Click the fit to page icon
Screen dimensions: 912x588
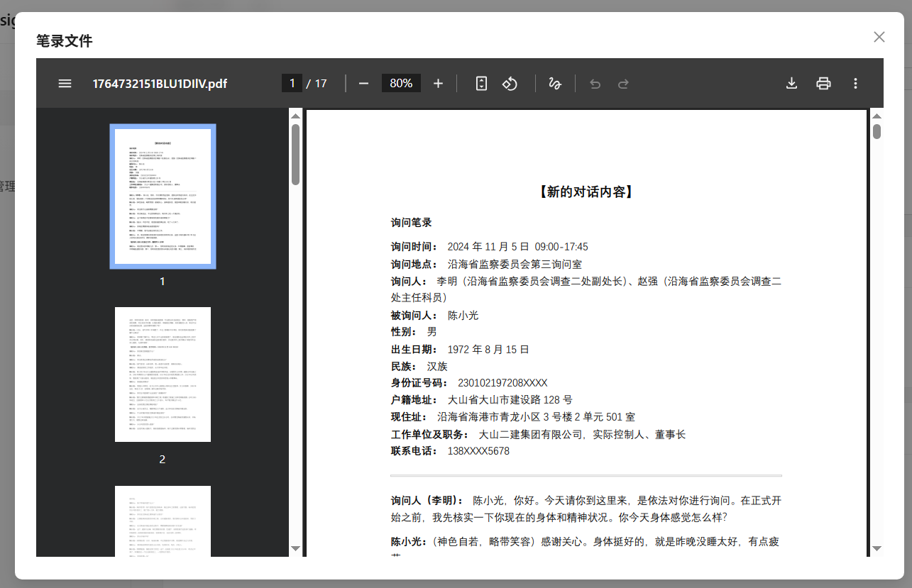[481, 84]
